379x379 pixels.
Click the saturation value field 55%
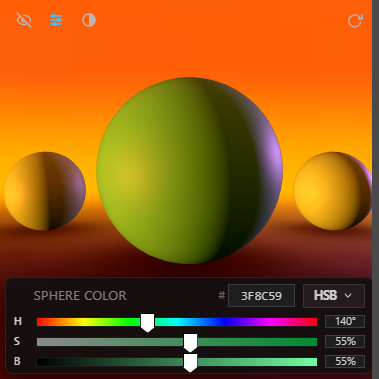coord(345,342)
